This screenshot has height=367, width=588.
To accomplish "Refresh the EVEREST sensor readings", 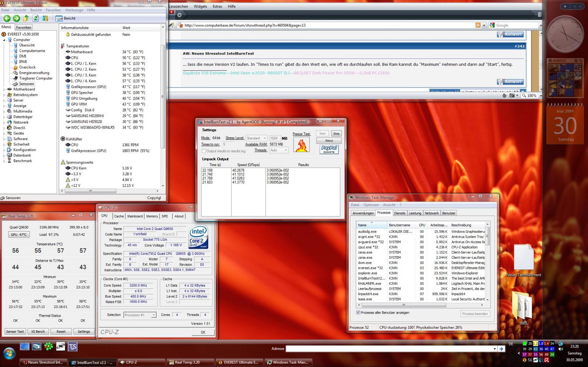I will [35, 19].
